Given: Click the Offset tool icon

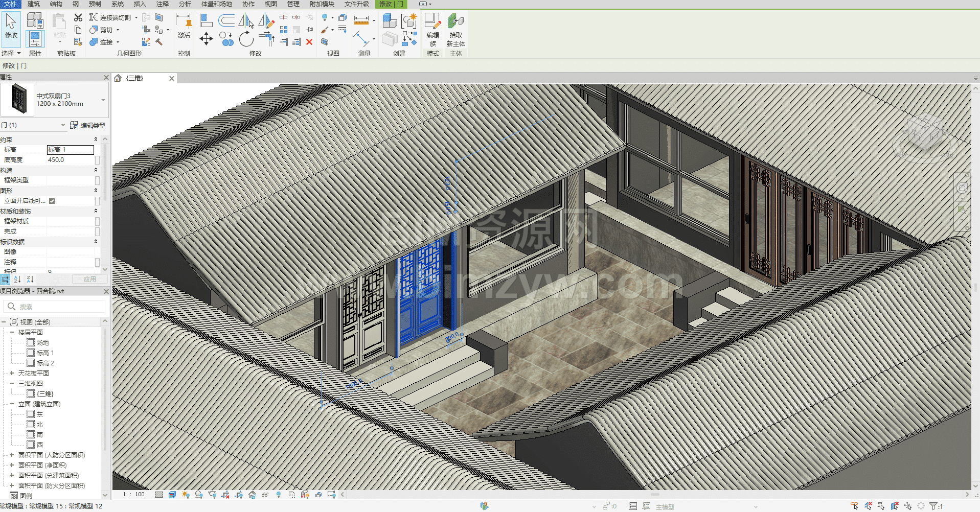Looking at the screenshot, I should click(226, 20).
